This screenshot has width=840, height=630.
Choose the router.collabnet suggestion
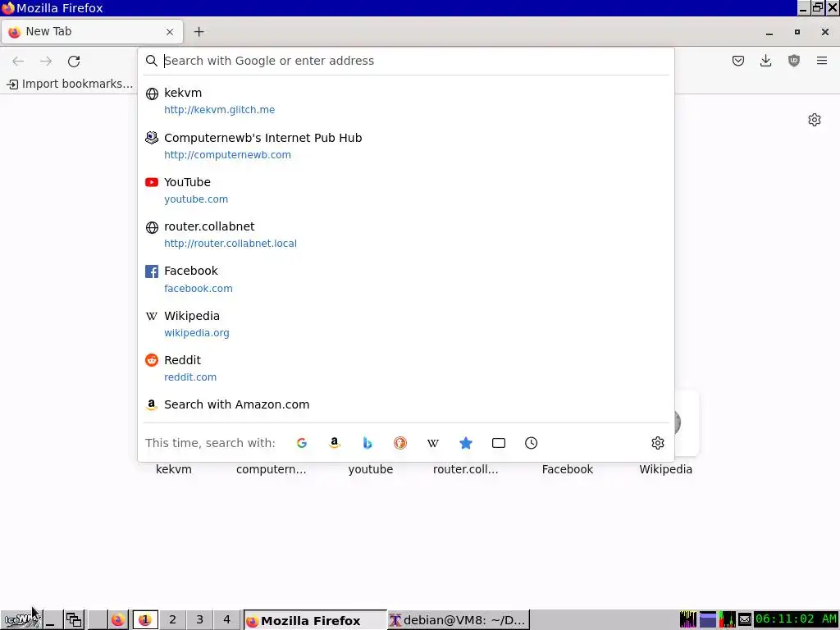tap(406, 235)
